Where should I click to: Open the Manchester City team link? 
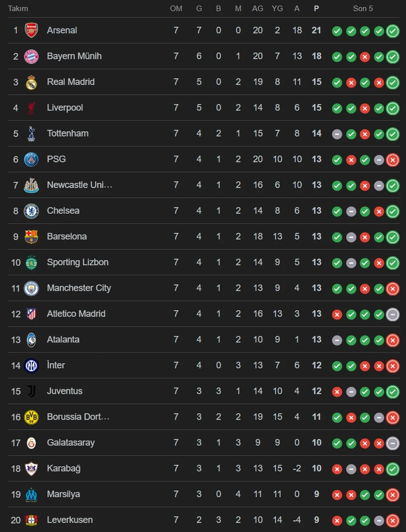pyautogui.click(x=79, y=288)
